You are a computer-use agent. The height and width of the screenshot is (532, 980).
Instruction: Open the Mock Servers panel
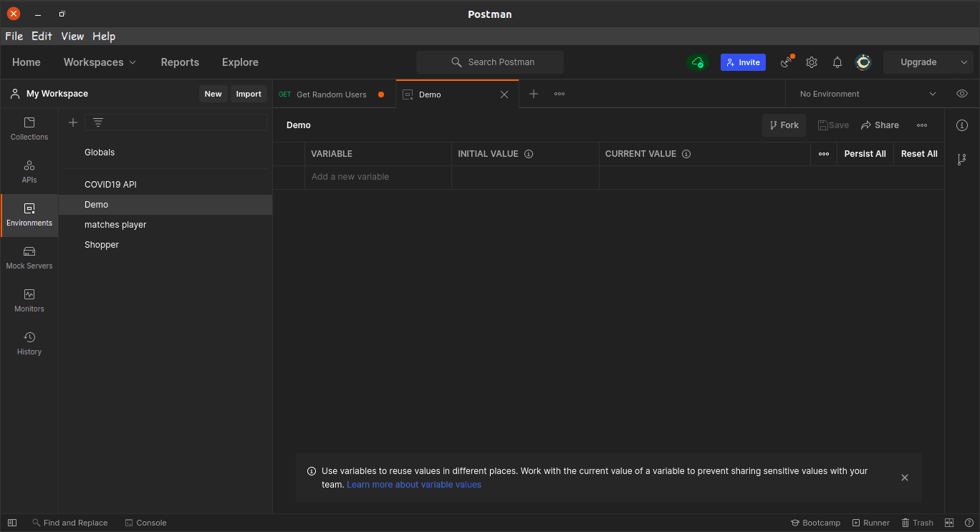pyautogui.click(x=29, y=258)
